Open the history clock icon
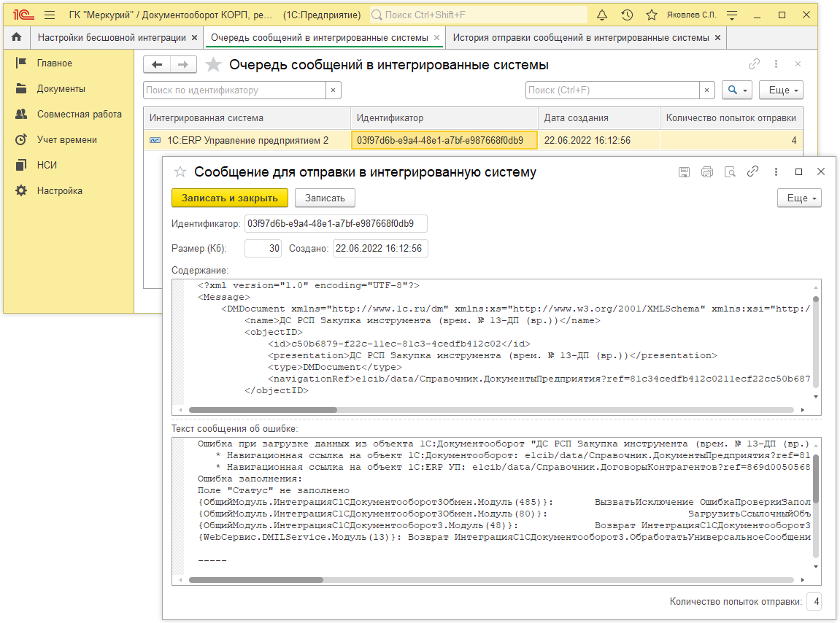840x623 pixels. click(x=627, y=15)
